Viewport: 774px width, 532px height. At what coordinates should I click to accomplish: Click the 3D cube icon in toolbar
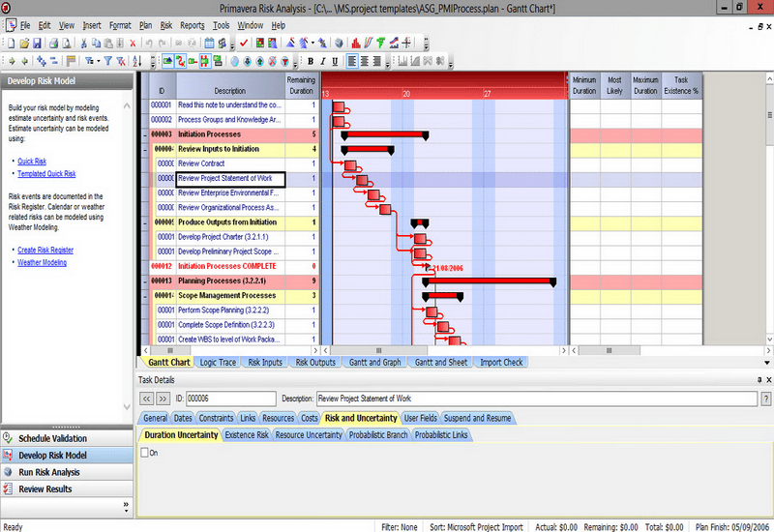(x=339, y=44)
